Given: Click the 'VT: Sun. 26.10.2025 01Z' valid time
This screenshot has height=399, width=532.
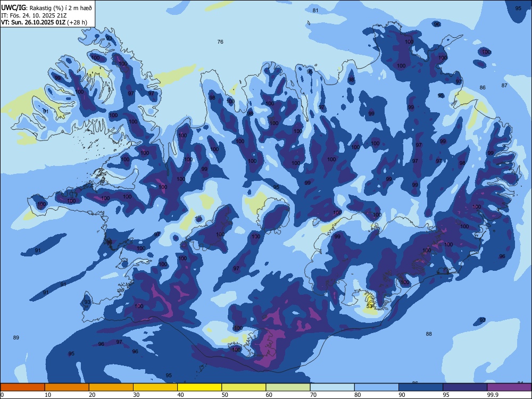Looking at the screenshot, I should (33, 22).
